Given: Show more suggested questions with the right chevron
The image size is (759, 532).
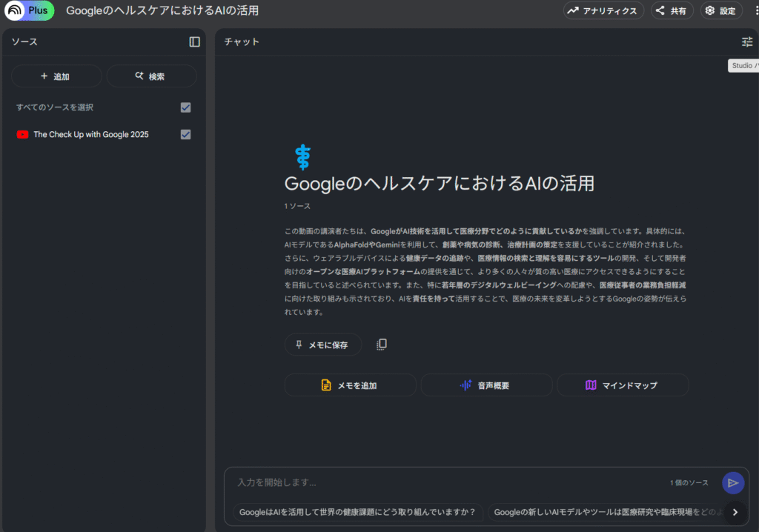Looking at the screenshot, I should coord(735,512).
